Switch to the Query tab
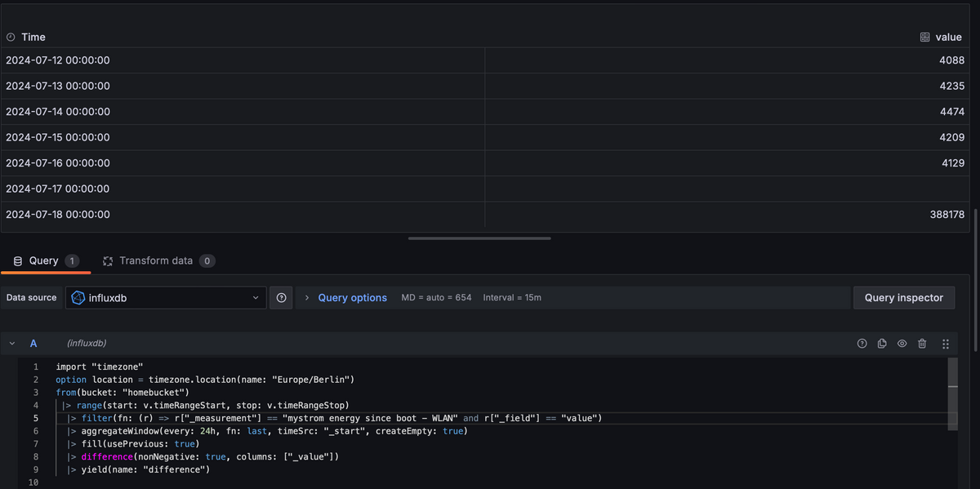Screen dimensions: 980x489 [45, 260]
